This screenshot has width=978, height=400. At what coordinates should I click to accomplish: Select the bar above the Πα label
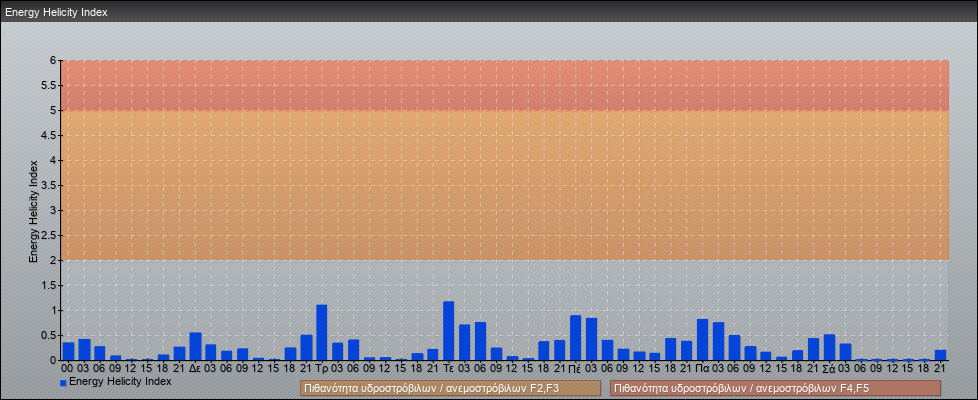pos(702,340)
